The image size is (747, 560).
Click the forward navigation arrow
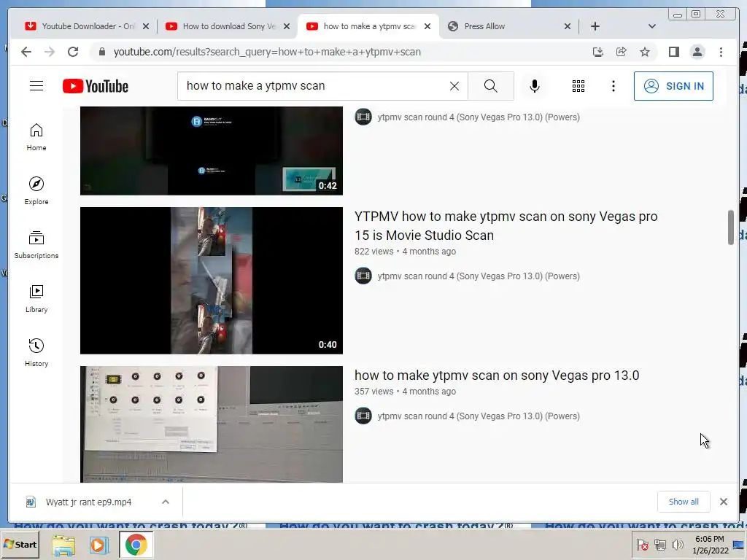(x=50, y=52)
